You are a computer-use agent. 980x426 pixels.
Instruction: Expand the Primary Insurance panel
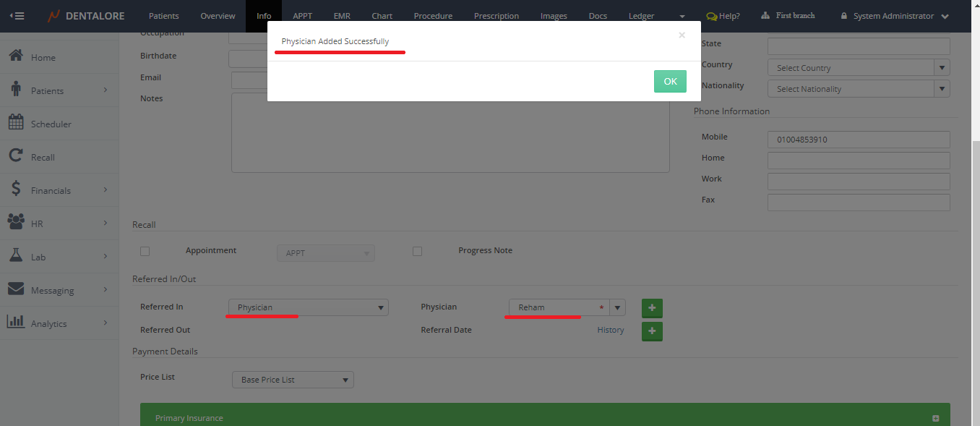[x=935, y=418]
